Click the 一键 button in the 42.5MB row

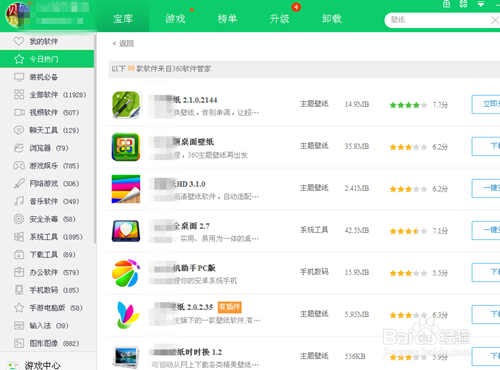[486, 230]
